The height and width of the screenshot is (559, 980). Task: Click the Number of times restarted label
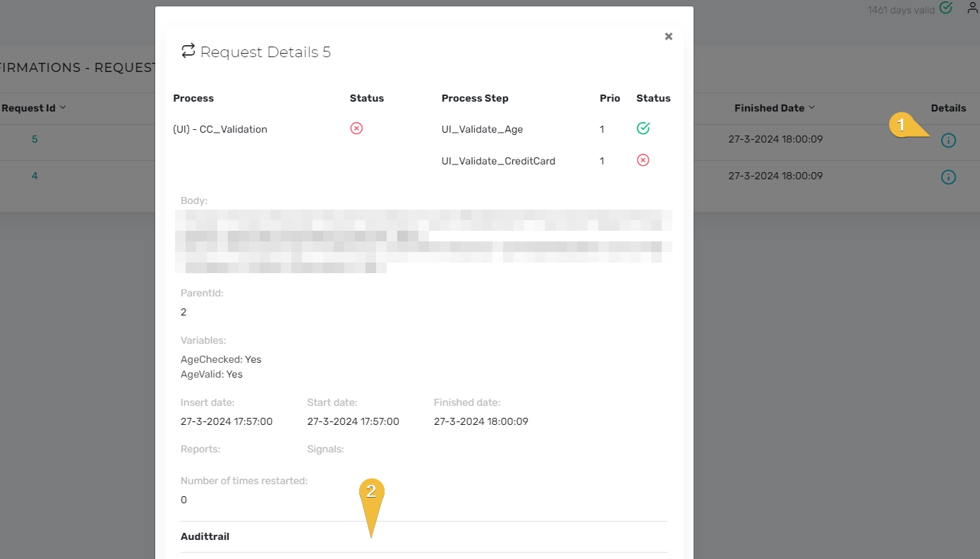[x=244, y=481]
